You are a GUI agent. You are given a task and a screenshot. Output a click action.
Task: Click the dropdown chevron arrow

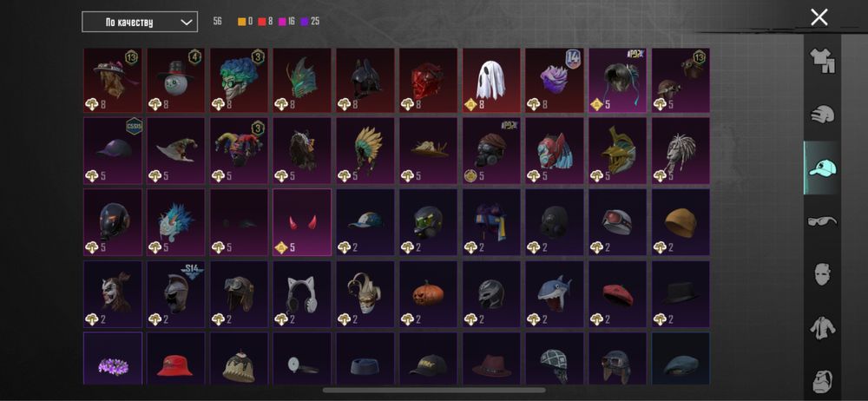click(187, 23)
